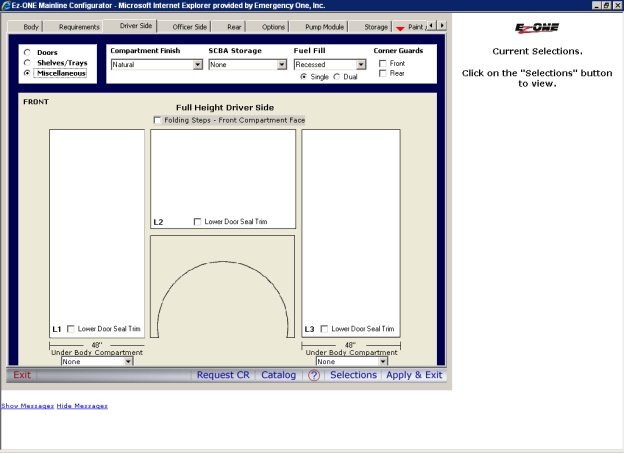Switch to the Rear tab
624x453 pixels.
point(234,27)
